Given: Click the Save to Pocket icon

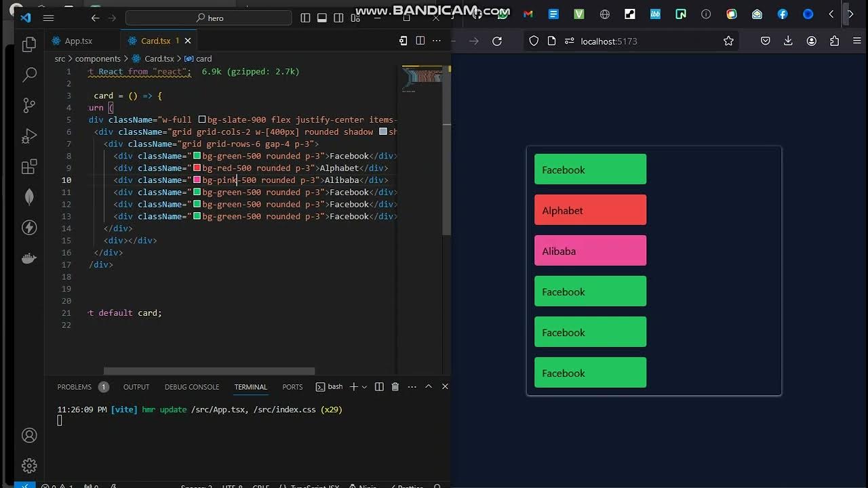Looking at the screenshot, I should (x=765, y=41).
